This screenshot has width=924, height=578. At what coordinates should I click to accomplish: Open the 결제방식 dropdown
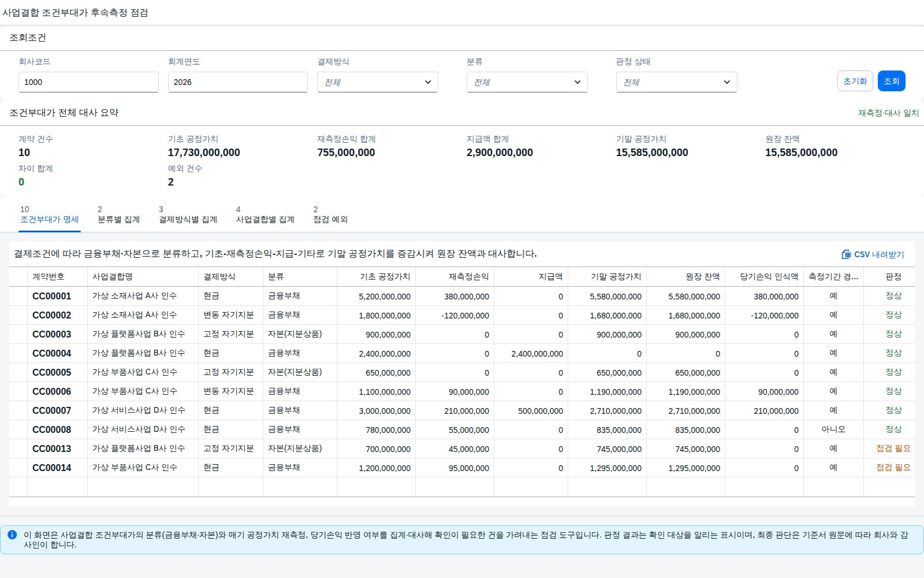[x=378, y=82]
